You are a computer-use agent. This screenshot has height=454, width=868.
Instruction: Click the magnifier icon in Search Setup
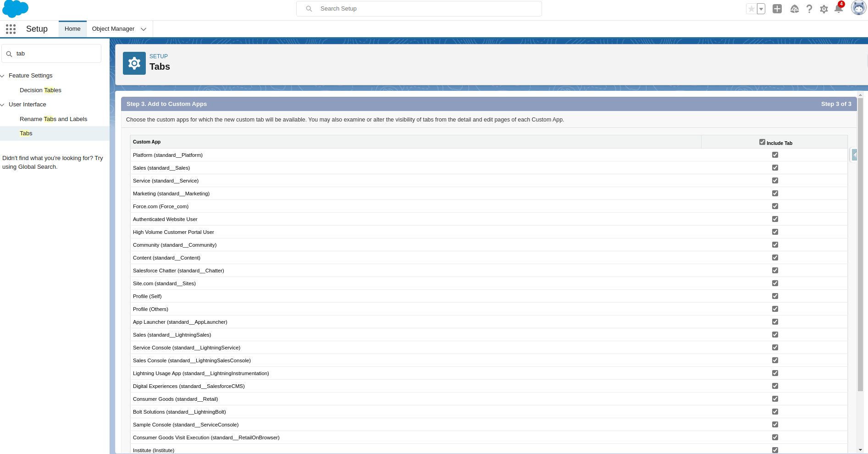309,9
